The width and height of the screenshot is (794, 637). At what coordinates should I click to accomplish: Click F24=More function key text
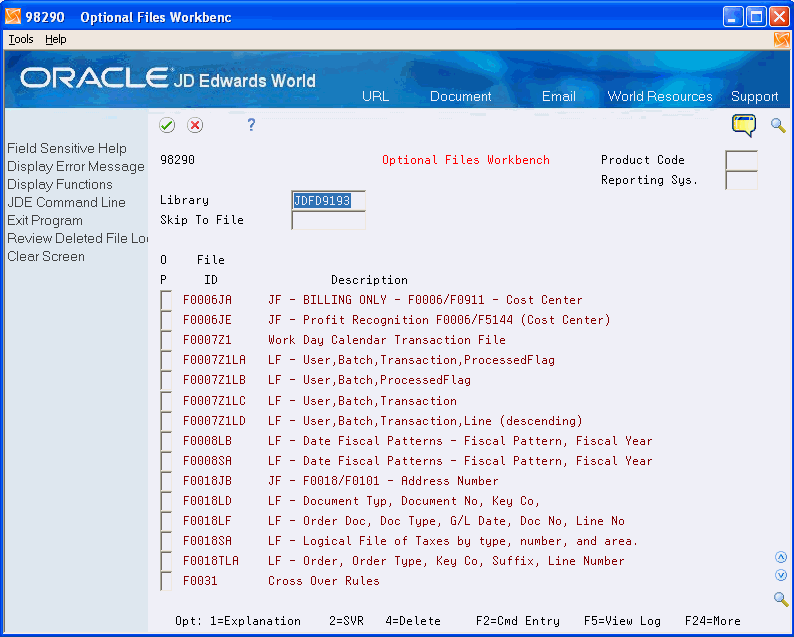point(712,621)
